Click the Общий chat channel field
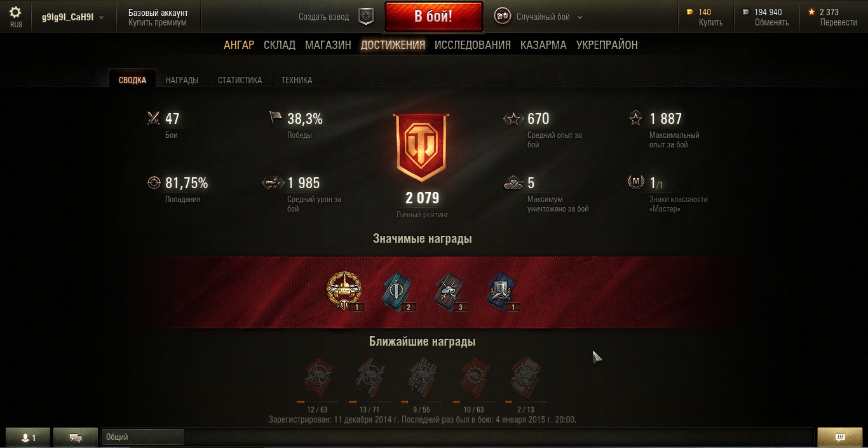Image resolution: width=868 pixels, height=448 pixels. pos(143,437)
